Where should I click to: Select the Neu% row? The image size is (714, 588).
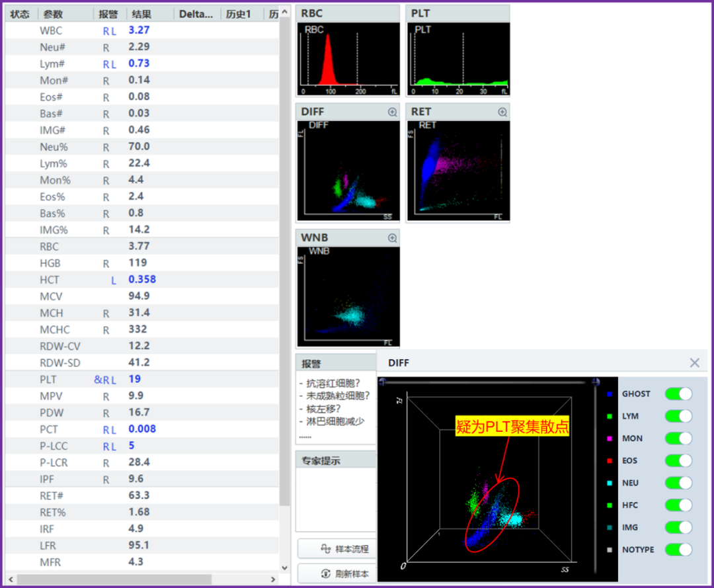(142, 147)
